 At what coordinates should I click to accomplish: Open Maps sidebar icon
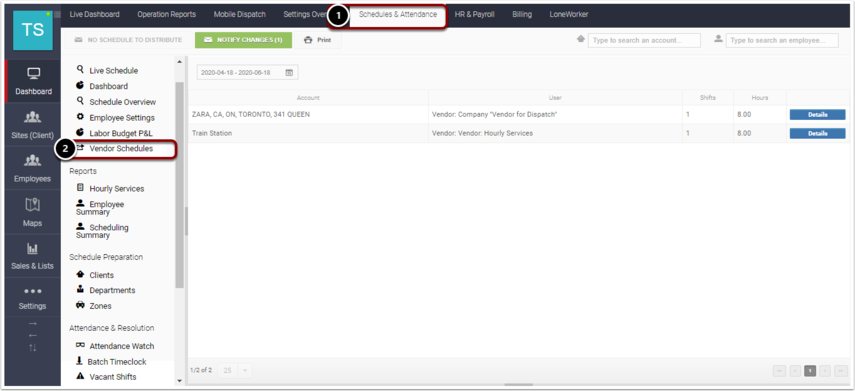(33, 205)
